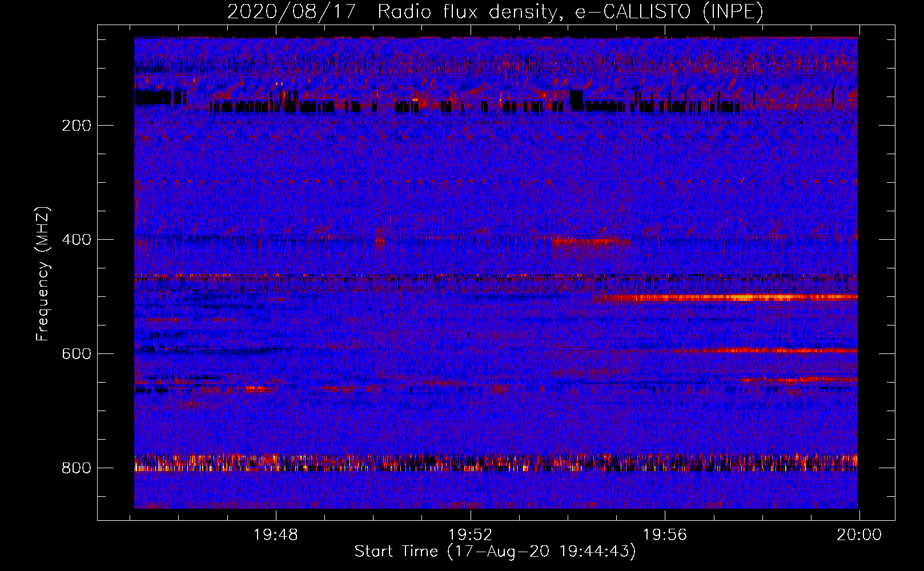The height and width of the screenshot is (571, 924).
Task: Click the 200 frequency tick label
Action: tap(77, 126)
